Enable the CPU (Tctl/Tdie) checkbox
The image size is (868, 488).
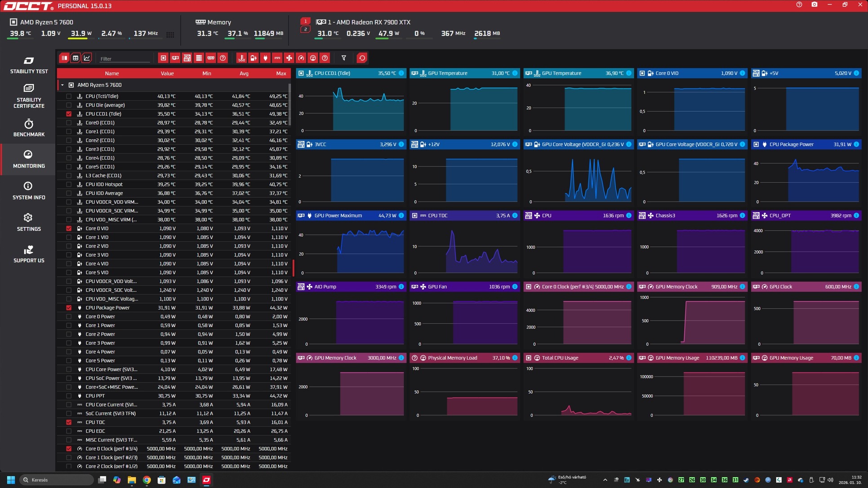tap(69, 96)
